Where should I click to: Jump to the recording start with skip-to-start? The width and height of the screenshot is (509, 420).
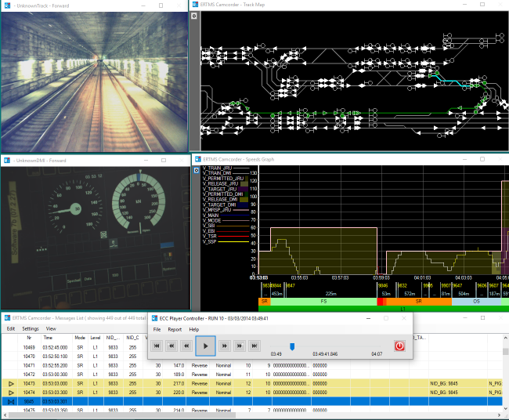pyautogui.click(x=157, y=346)
